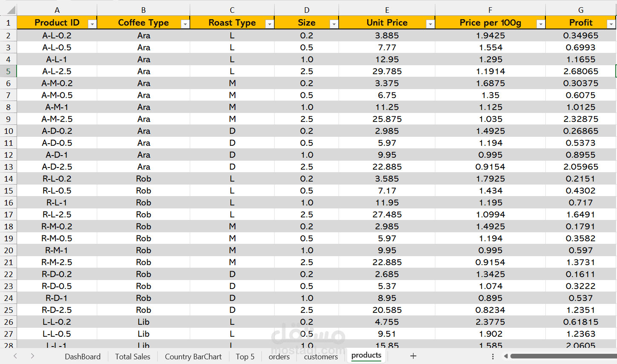Click the Select All corner triangle
The image size is (617, 364).
pos(10,10)
